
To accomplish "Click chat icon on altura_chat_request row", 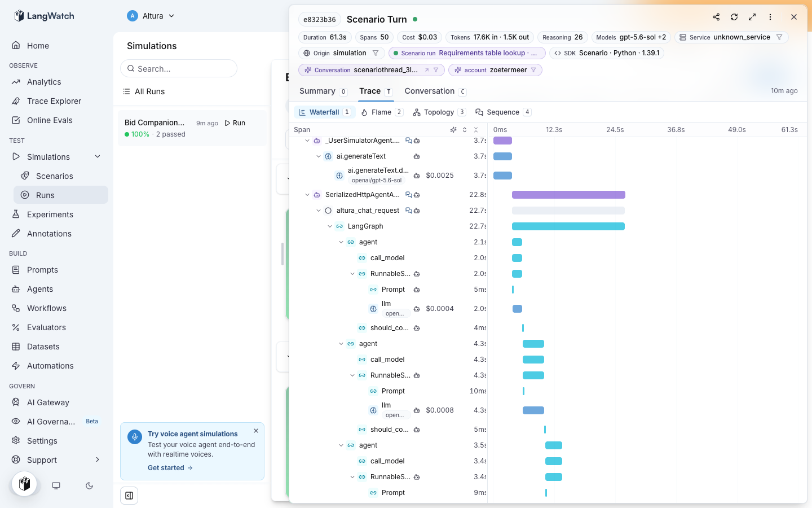I will [x=409, y=211].
